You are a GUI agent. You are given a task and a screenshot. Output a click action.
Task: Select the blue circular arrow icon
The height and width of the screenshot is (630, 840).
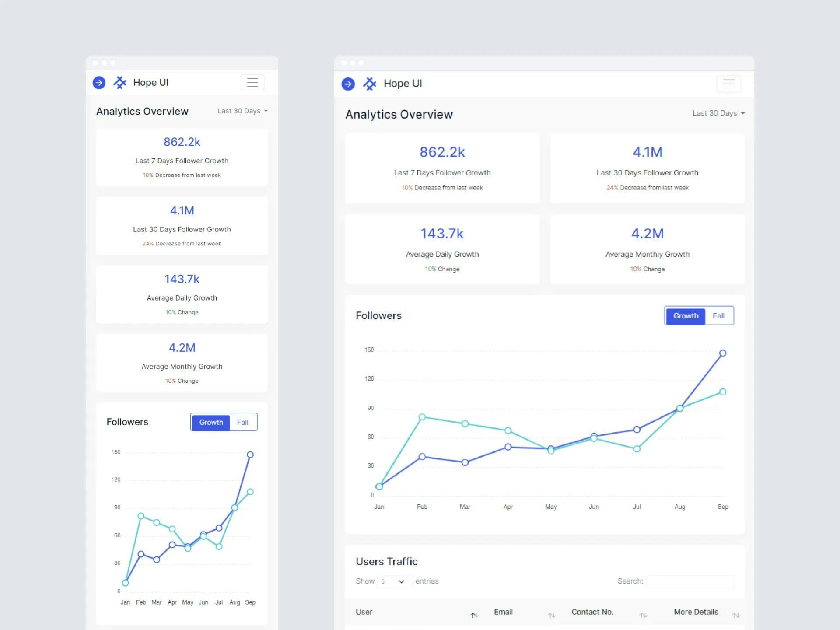pos(348,84)
